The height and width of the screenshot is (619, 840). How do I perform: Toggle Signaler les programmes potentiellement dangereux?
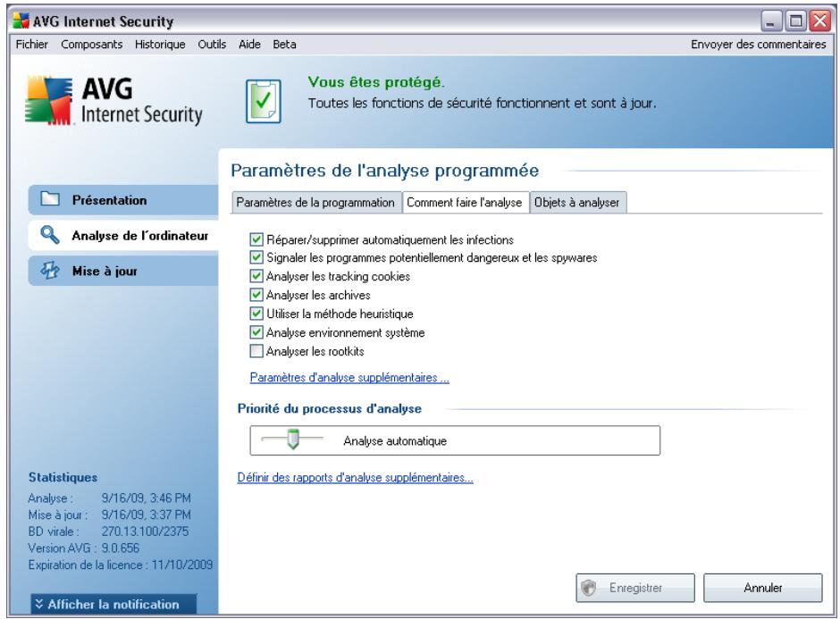coord(256,257)
